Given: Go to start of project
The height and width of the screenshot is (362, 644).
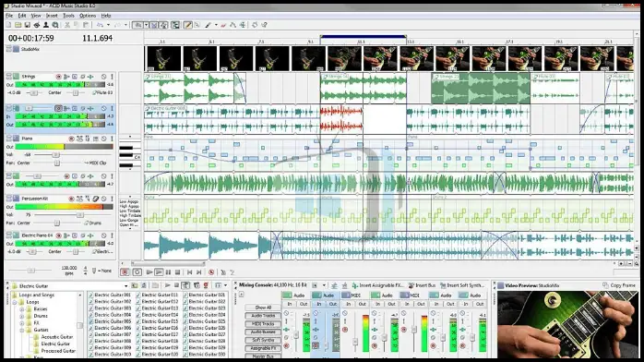Looking at the screenshot, I should 189,272.
